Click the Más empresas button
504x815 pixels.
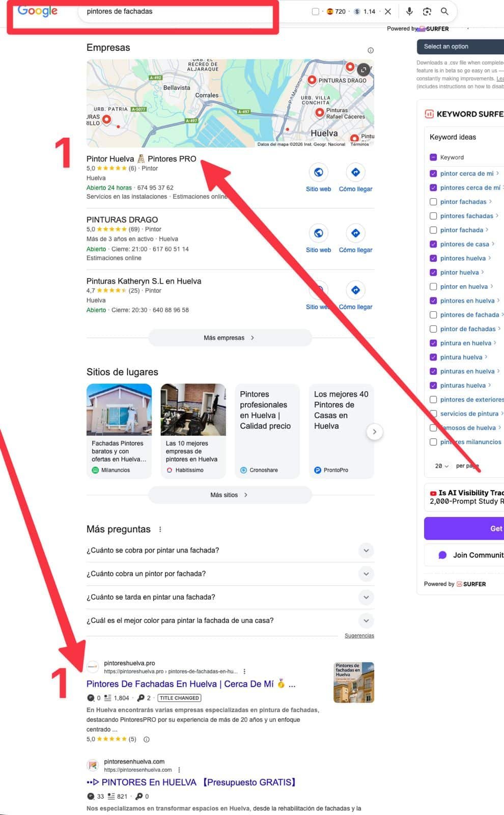click(x=230, y=338)
